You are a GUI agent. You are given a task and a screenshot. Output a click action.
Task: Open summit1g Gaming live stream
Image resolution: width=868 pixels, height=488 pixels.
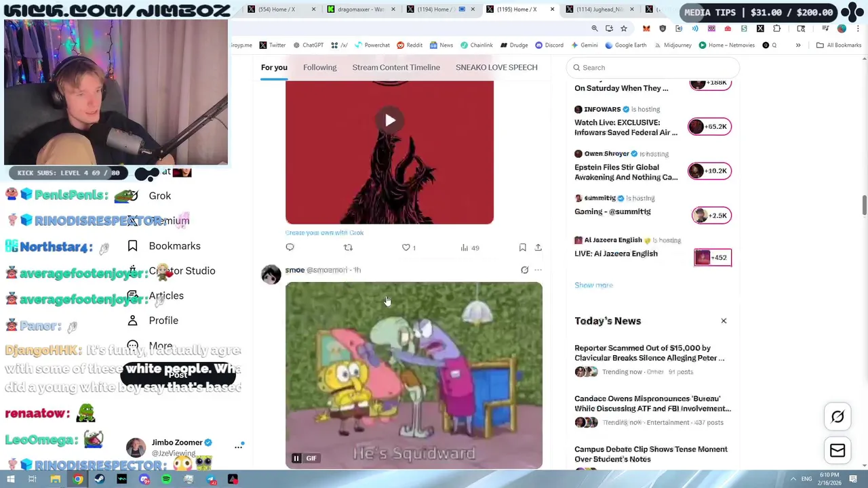point(652,205)
